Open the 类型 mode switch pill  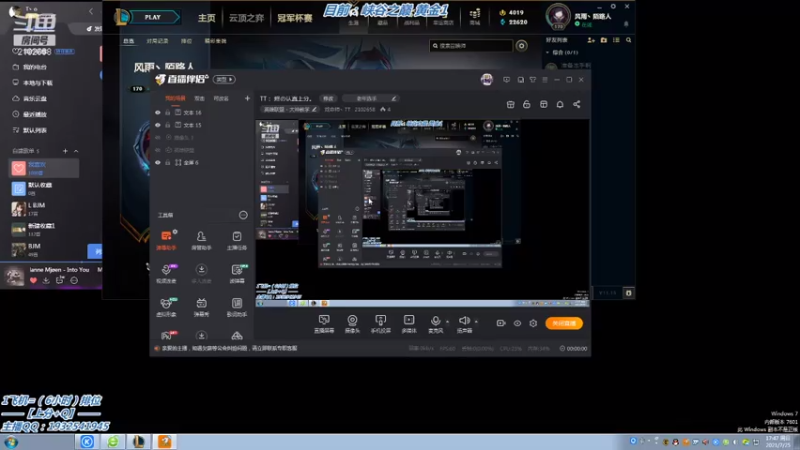click(224, 80)
